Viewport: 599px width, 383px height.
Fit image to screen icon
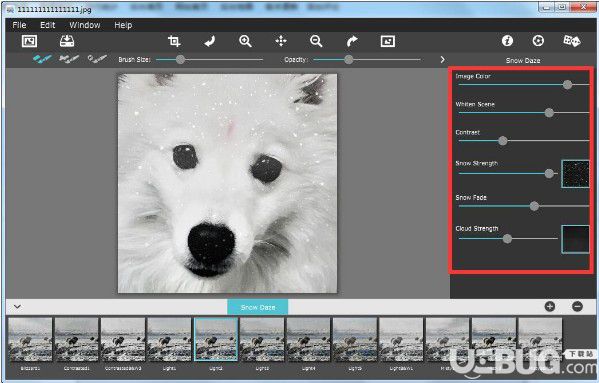click(x=388, y=41)
